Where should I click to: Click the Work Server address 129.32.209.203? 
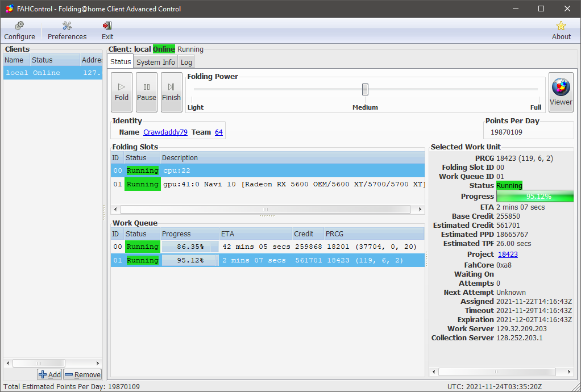521,329
